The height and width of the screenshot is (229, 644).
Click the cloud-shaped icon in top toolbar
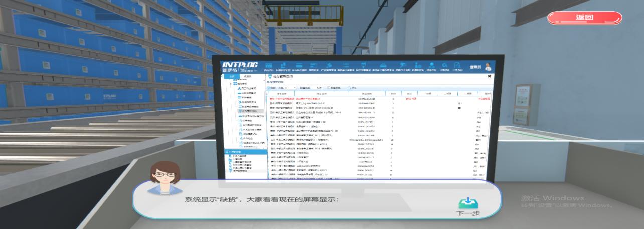tap(382, 65)
